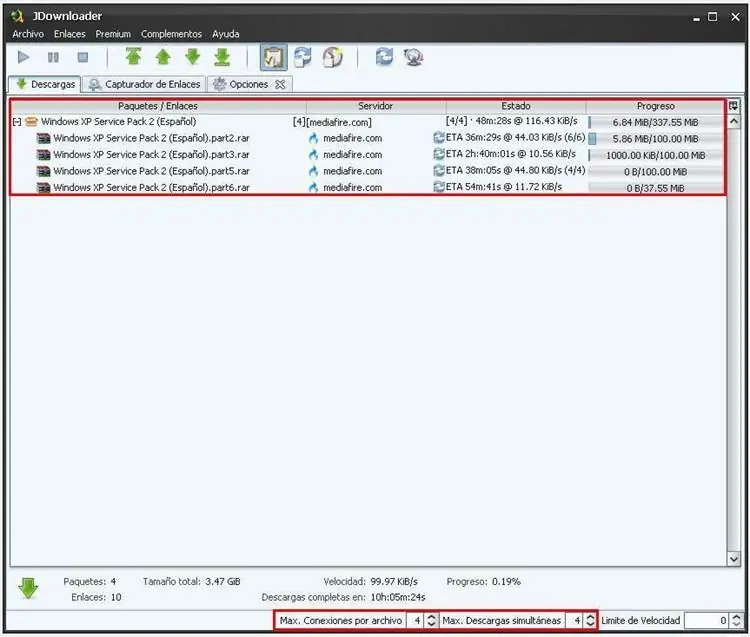Click the [4][mediafire.com] server cell
This screenshot has height=637, width=750.
tap(332, 122)
